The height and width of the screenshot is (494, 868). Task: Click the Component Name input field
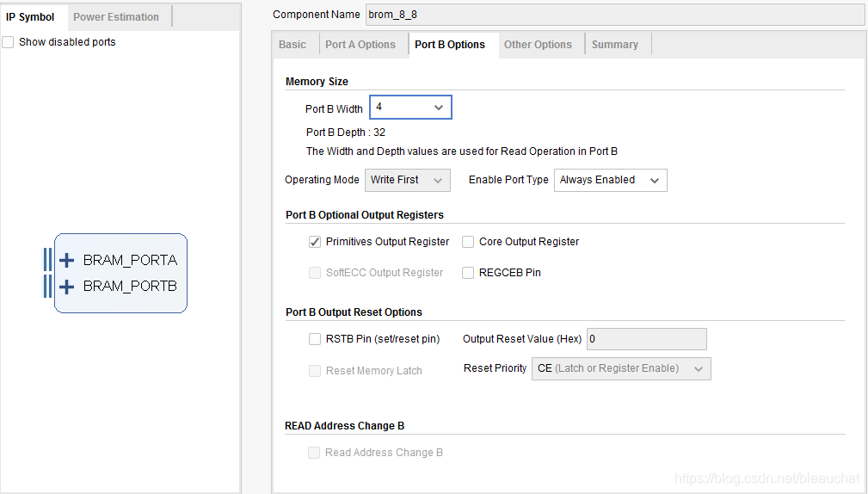pos(615,15)
